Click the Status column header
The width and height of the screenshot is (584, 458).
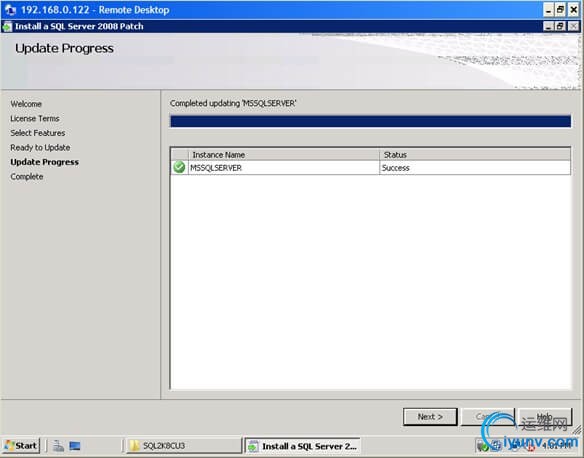tap(475, 155)
